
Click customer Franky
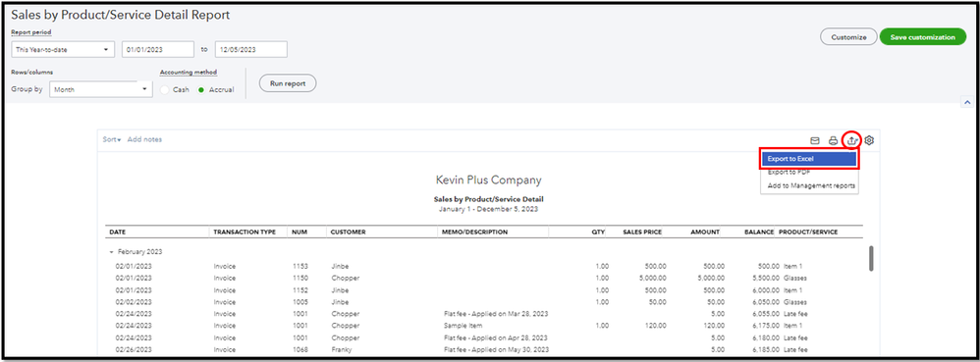341,349
